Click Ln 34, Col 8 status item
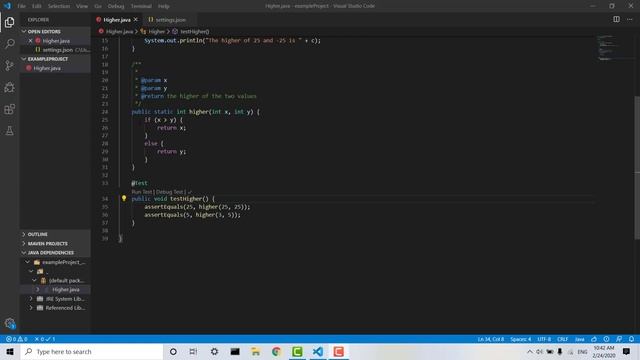The width and height of the screenshot is (640, 360). [491, 339]
